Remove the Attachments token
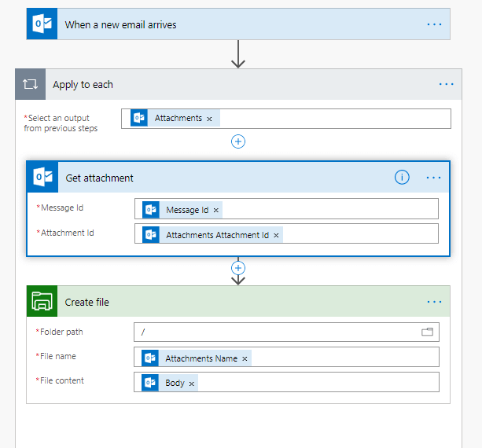 pos(209,119)
